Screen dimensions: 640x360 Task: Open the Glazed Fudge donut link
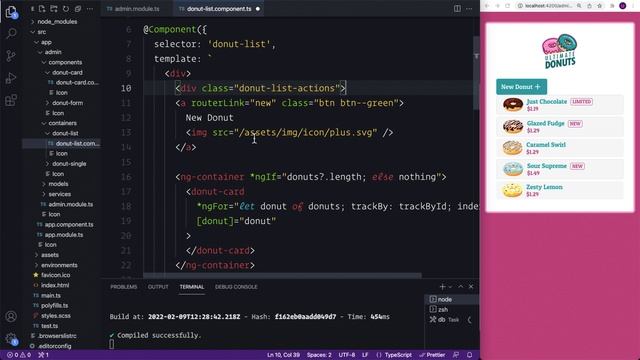[x=545, y=123]
